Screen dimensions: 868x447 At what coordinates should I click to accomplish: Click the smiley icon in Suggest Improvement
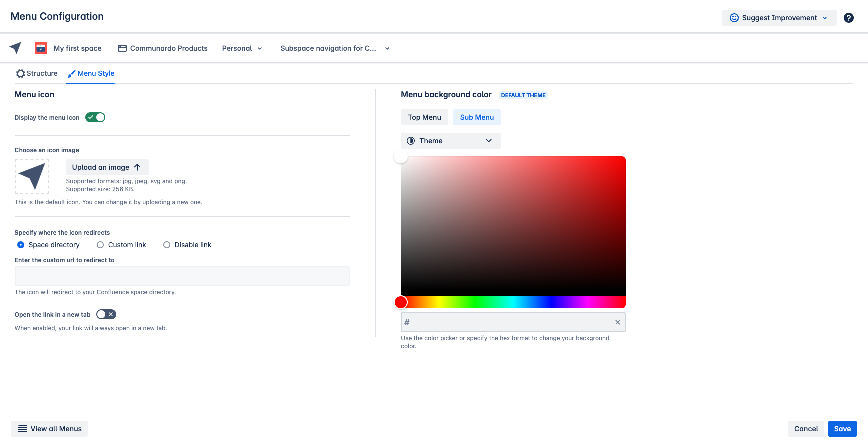[734, 18]
